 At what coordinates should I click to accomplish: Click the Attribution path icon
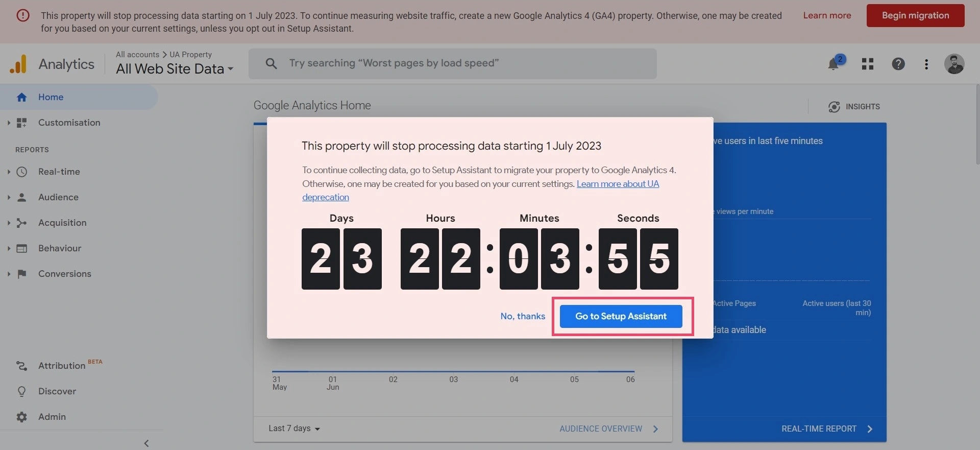pyautogui.click(x=21, y=366)
